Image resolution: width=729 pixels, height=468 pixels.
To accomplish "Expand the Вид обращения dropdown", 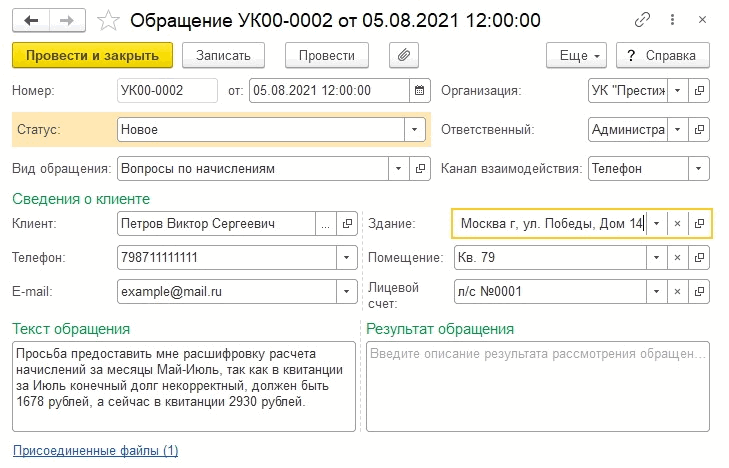I will pyautogui.click(x=398, y=168).
